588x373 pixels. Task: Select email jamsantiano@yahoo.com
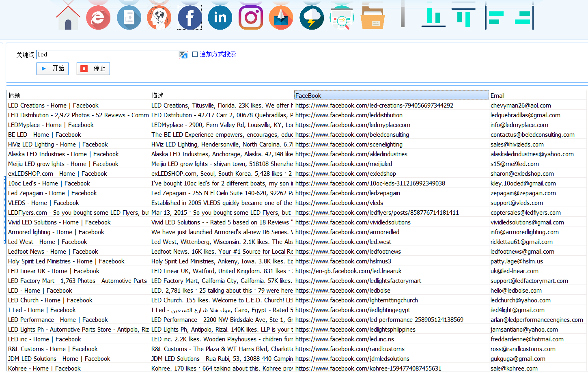(524, 330)
